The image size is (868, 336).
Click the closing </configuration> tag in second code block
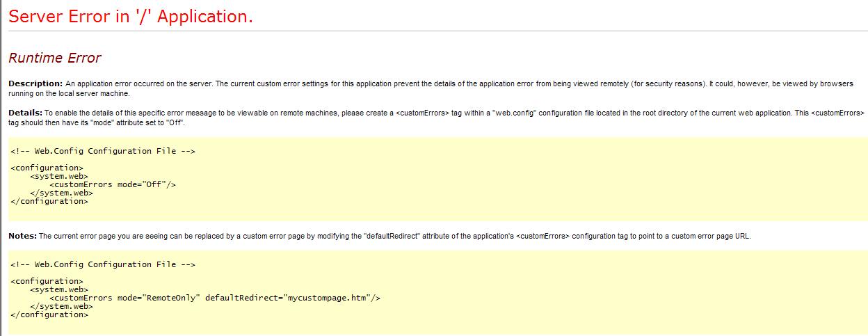(49, 315)
